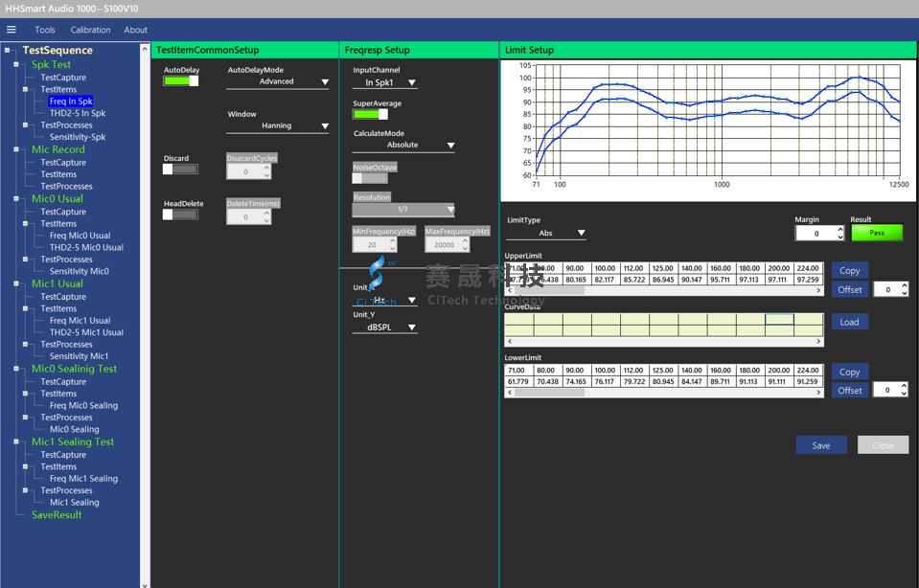919x588 pixels.
Task: Click the highlighted CurveData cell
Action: [x=779, y=319]
